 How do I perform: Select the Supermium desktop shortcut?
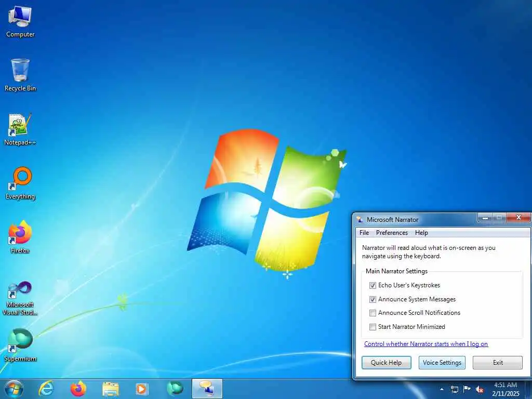20,345
